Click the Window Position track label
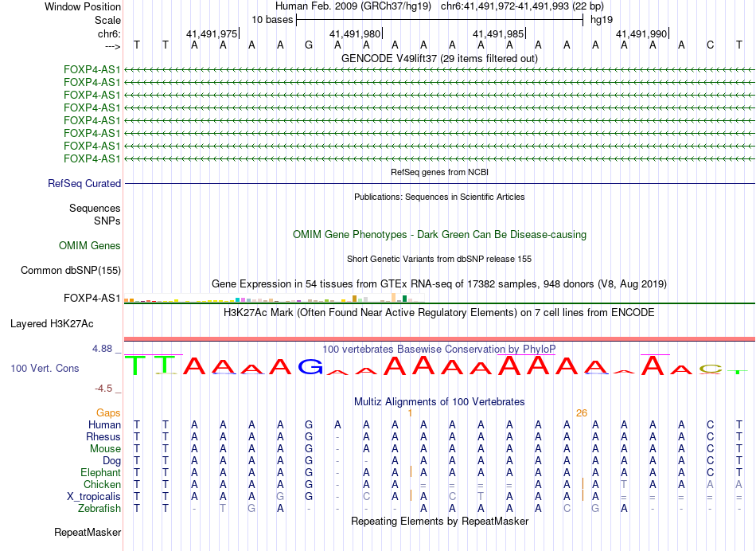The width and height of the screenshot is (756, 551). pos(83,6)
